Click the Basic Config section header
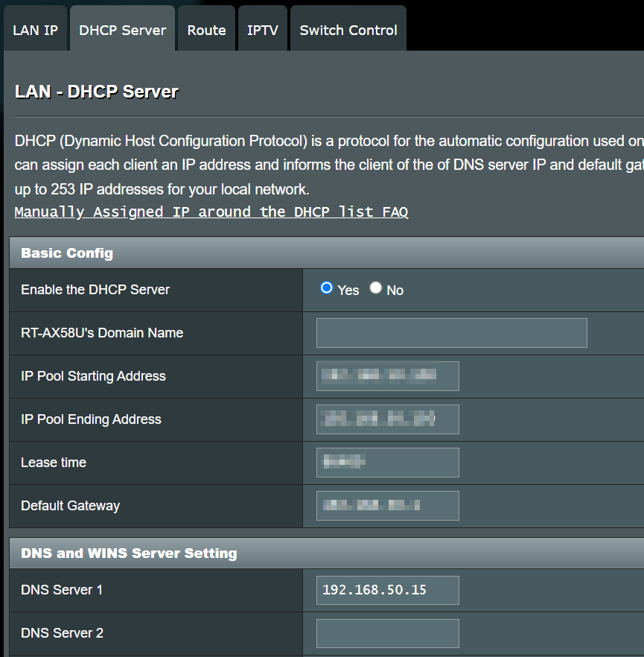This screenshot has width=644, height=657. (x=67, y=253)
